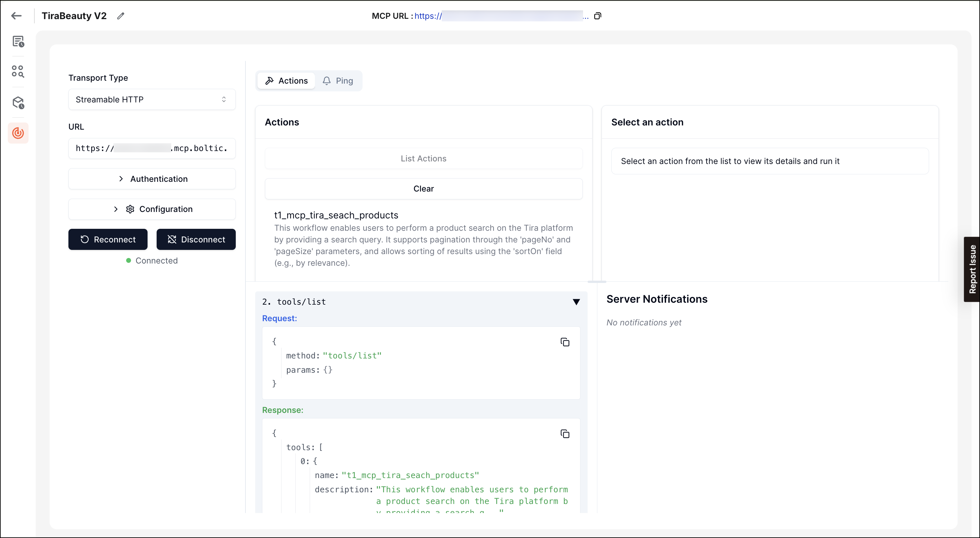Screen dimensions: 980x538
Task: Copy the Response JSON block
Action: [565, 433]
